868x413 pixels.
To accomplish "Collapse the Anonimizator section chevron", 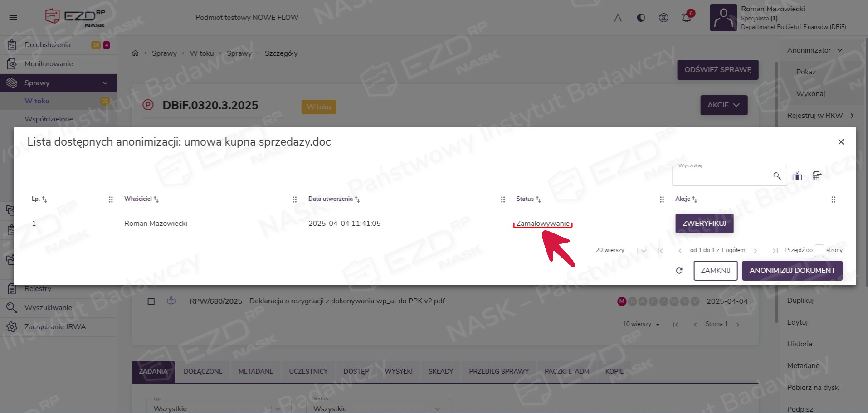I will pyautogui.click(x=839, y=50).
